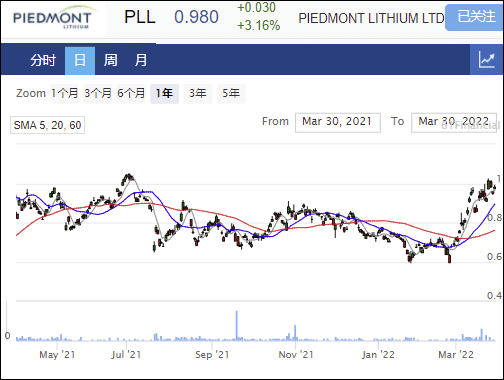This screenshot has width=504, height=380.
Task: Choose the 6个月 zoom option
Action: (131, 93)
